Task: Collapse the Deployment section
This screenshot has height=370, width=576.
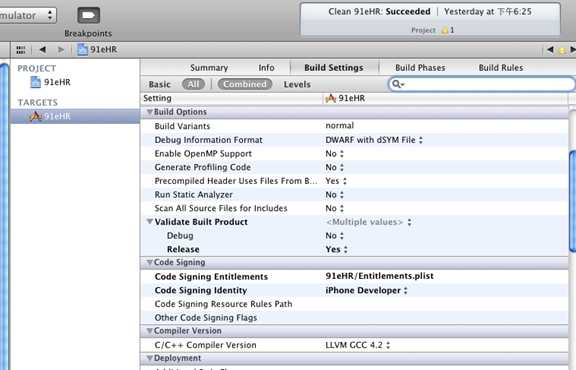Action: pyautogui.click(x=150, y=358)
